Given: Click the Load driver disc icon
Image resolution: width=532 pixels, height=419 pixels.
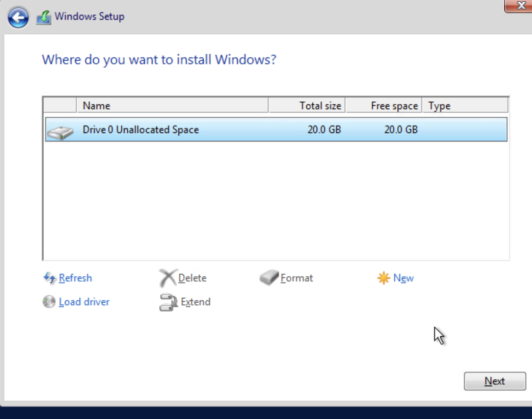Looking at the screenshot, I should click(x=49, y=302).
